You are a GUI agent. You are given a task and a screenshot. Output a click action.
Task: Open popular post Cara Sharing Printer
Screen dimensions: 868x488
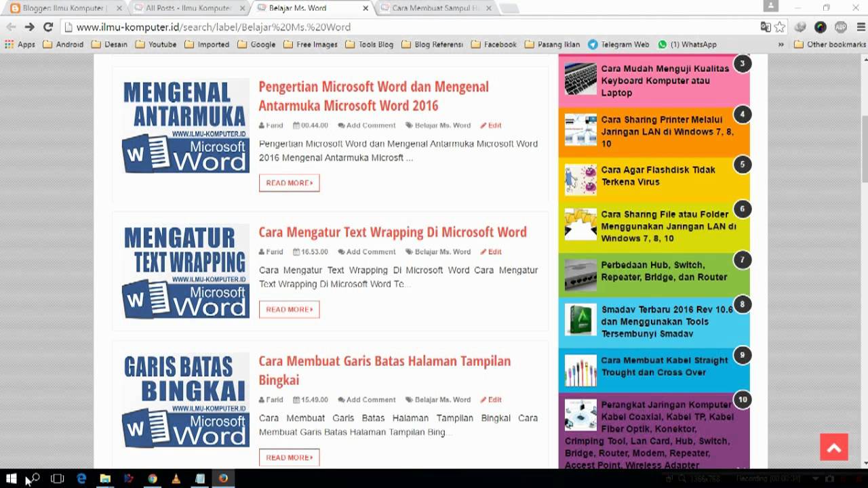click(667, 131)
